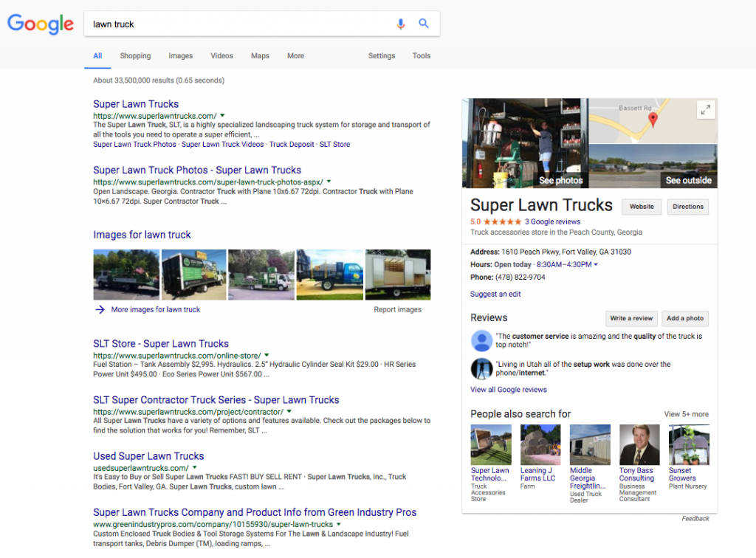Viewport: 756px width, 558px height.
Task: Open Sunset Growers related place
Action: pos(689,457)
